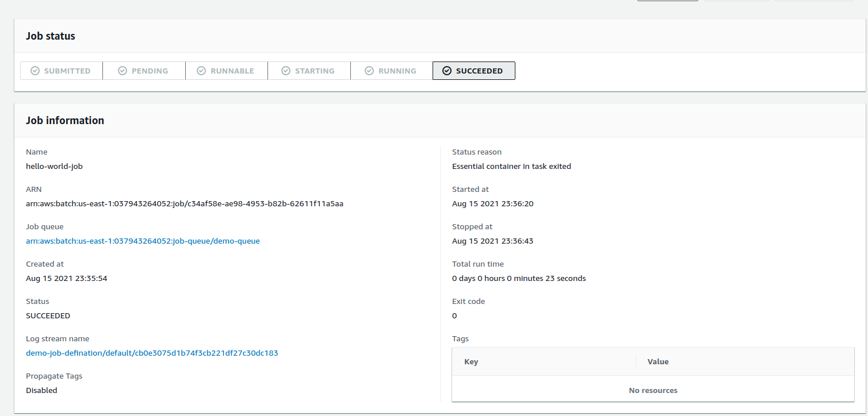Screen dimensions: 868x416
Task: Click the Job queue field label
Action: coord(45,227)
